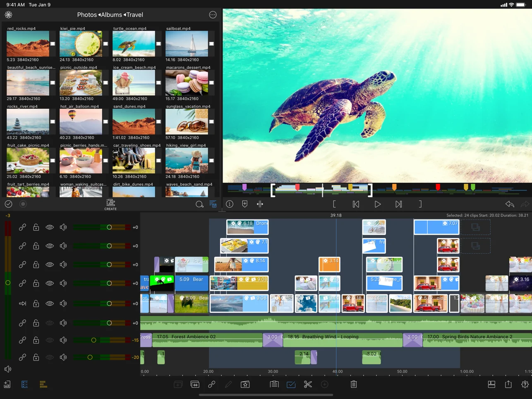Open the clip info icon
Screen dimensions: 532x399
tap(230, 204)
